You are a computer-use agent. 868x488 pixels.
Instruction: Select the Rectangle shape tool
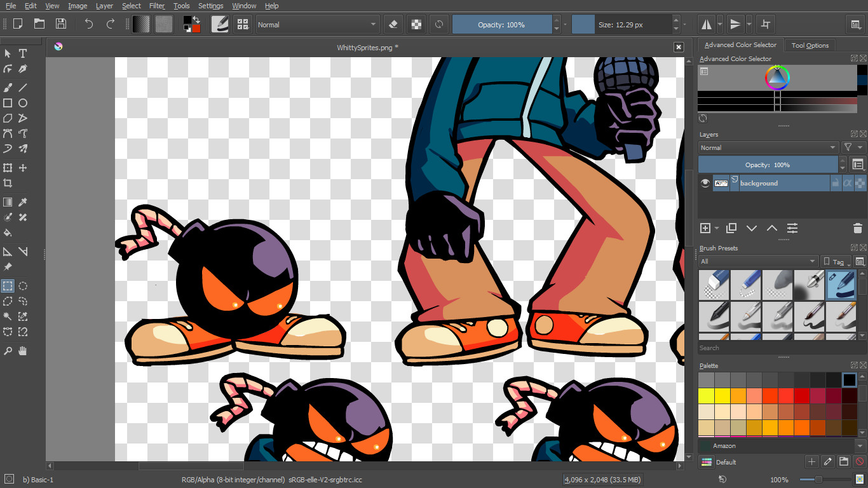point(8,103)
